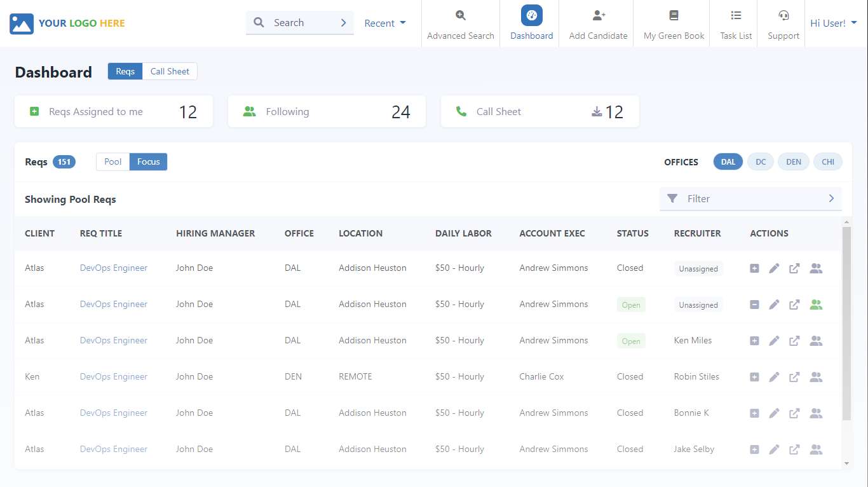Click open-external icon in Ken row

click(794, 377)
